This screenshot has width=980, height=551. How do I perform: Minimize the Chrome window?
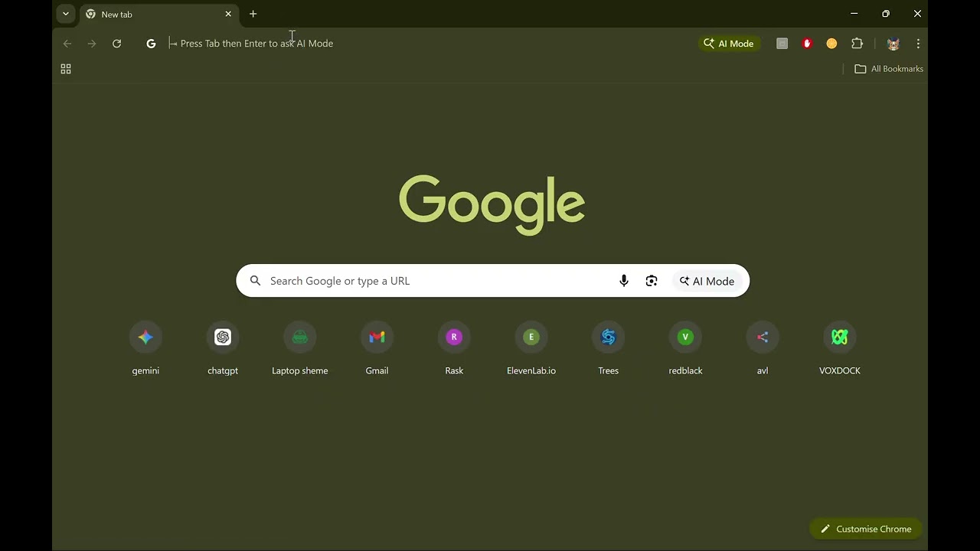pos(854,14)
